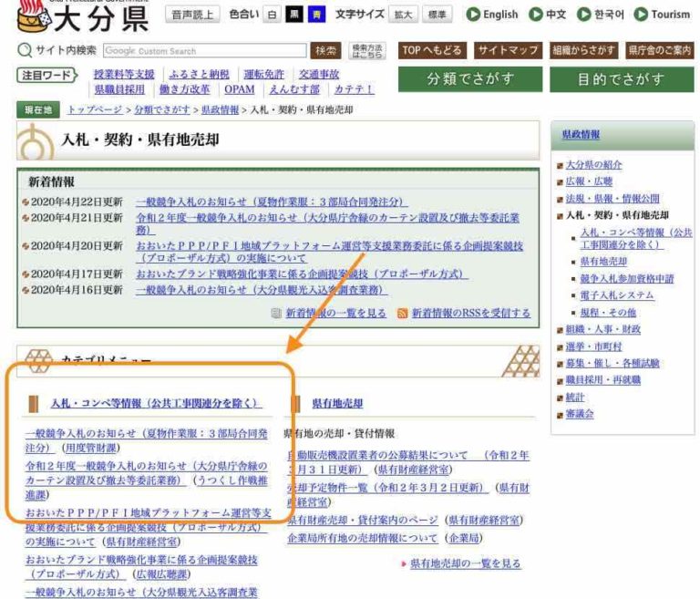Viewport: 700px width, 599px height.
Task: Click the English language play icon
Action: pos(473,15)
